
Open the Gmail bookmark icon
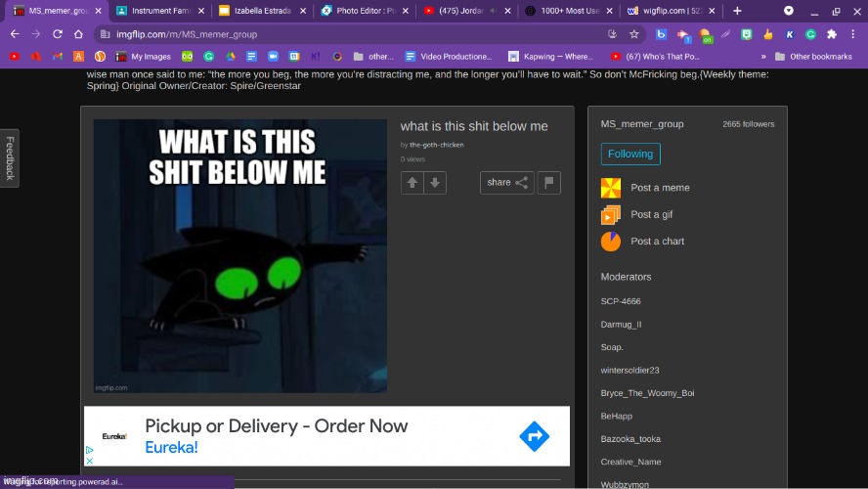(58, 57)
